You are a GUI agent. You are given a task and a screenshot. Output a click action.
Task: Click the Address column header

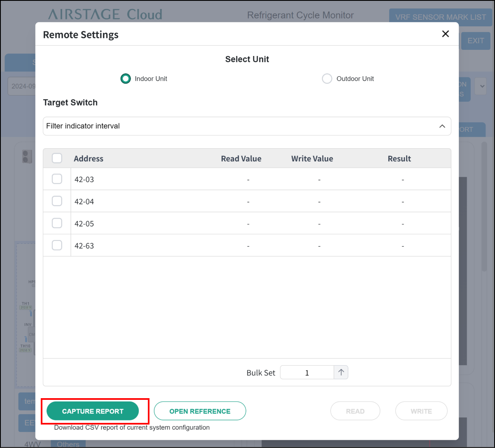point(89,159)
